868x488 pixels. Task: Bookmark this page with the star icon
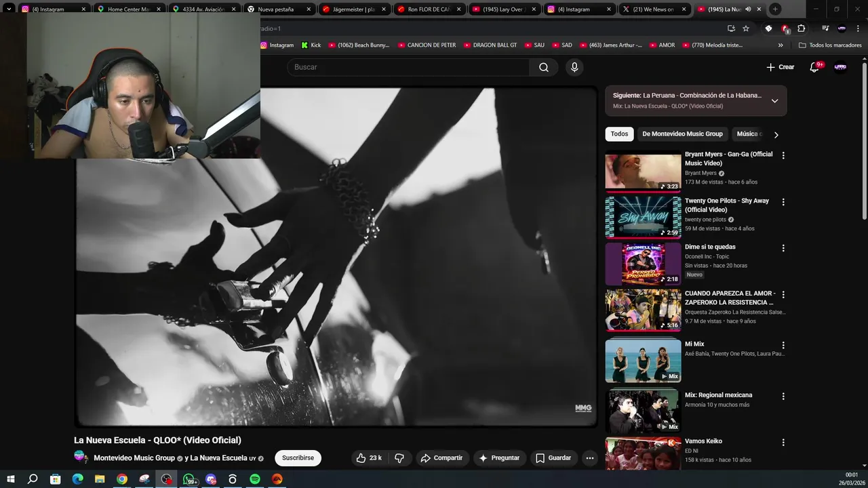pos(746,28)
